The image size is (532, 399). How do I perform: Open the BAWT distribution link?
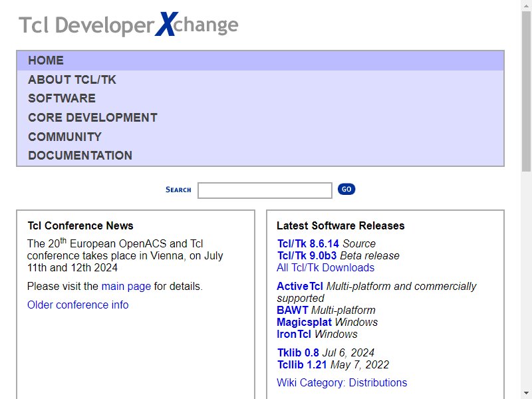pyautogui.click(x=293, y=310)
